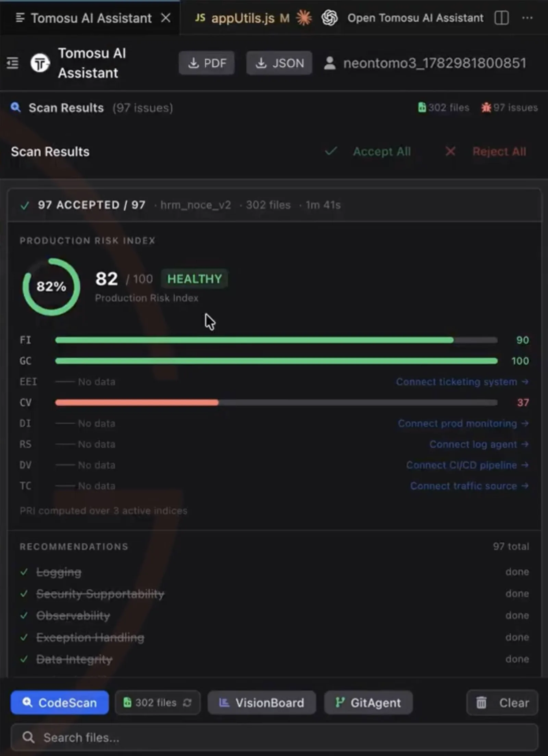Click the username neontomo3_1782981800851
Viewport: 548px width, 756px height.
[435, 63]
